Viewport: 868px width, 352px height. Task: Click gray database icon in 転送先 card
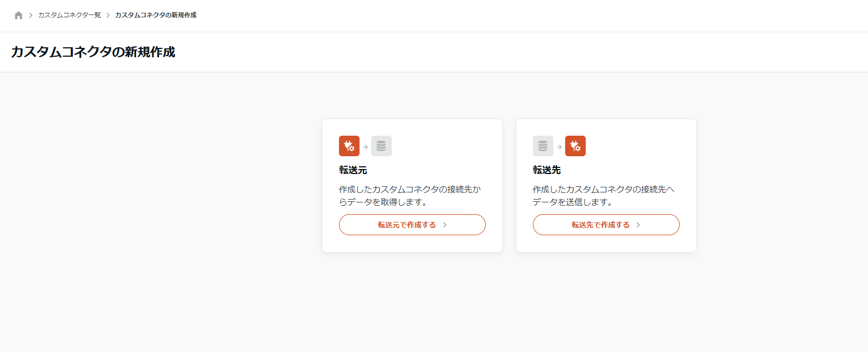pos(543,146)
